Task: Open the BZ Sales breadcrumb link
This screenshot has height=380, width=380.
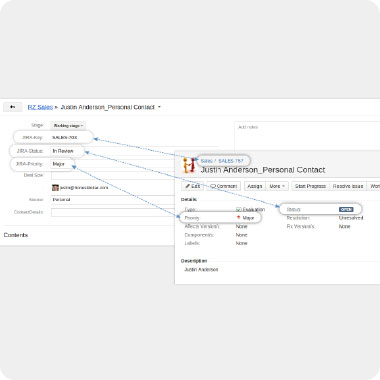Action: tap(40, 107)
